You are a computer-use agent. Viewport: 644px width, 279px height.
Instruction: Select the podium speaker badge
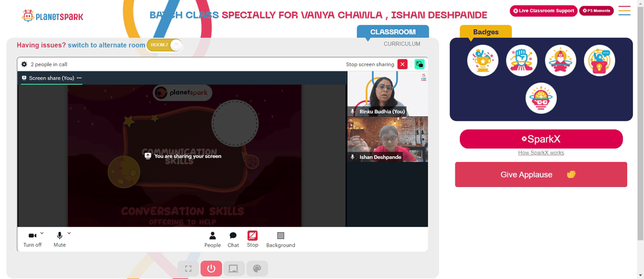tap(599, 60)
